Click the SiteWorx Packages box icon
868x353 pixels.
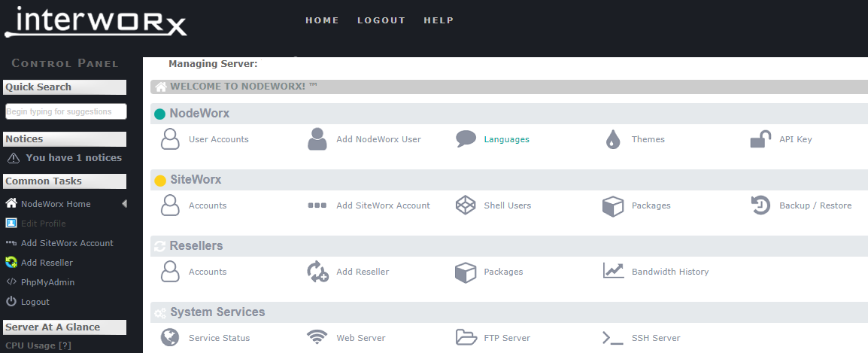click(x=613, y=205)
